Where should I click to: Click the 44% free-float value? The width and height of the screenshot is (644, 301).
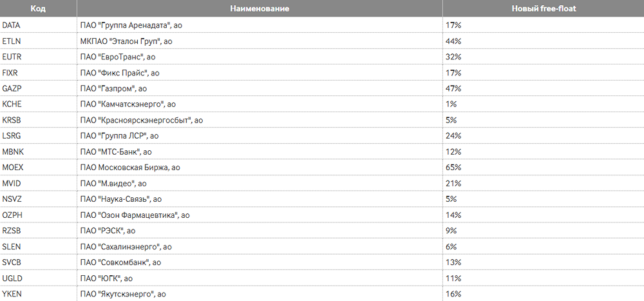point(453,41)
